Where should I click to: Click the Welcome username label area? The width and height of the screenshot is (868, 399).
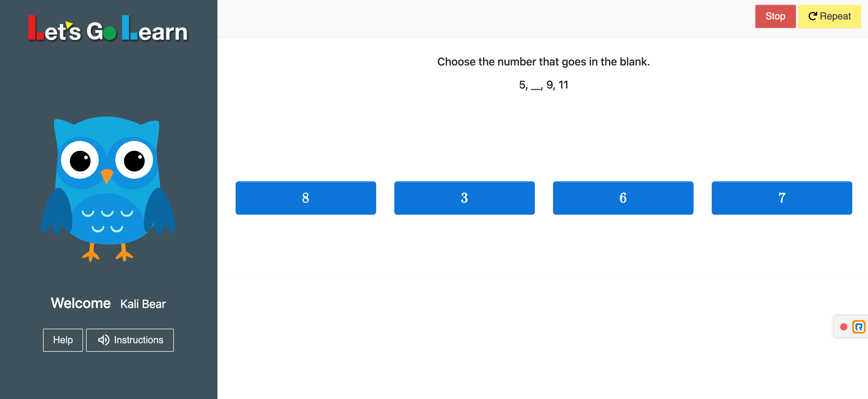[x=108, y=303]
